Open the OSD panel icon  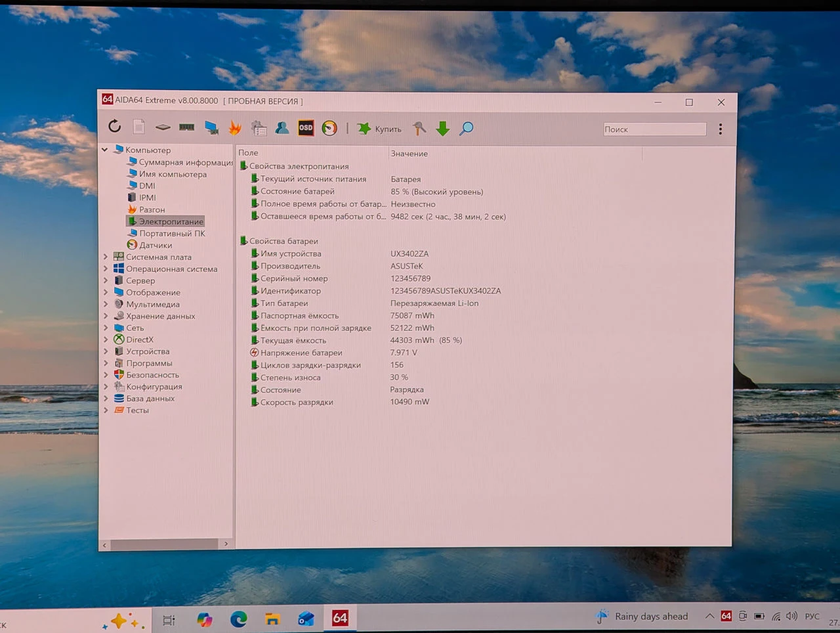pos(306,128)
